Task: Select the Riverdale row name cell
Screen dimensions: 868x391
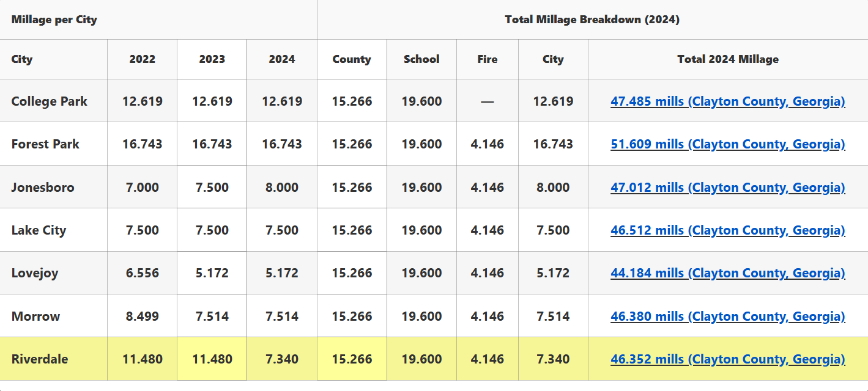Action: 40,359
